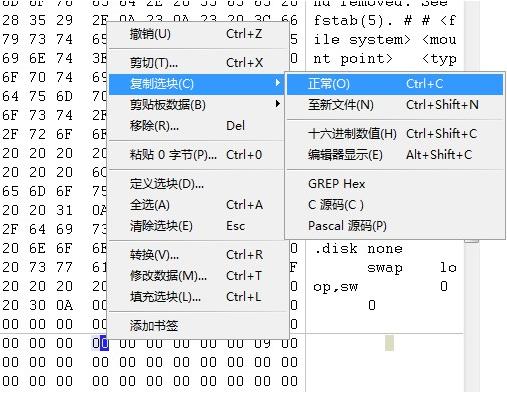Click text 'fstab(5). # # <f' in text column
This screenshot has height=394, width=507.
(384, 21)
